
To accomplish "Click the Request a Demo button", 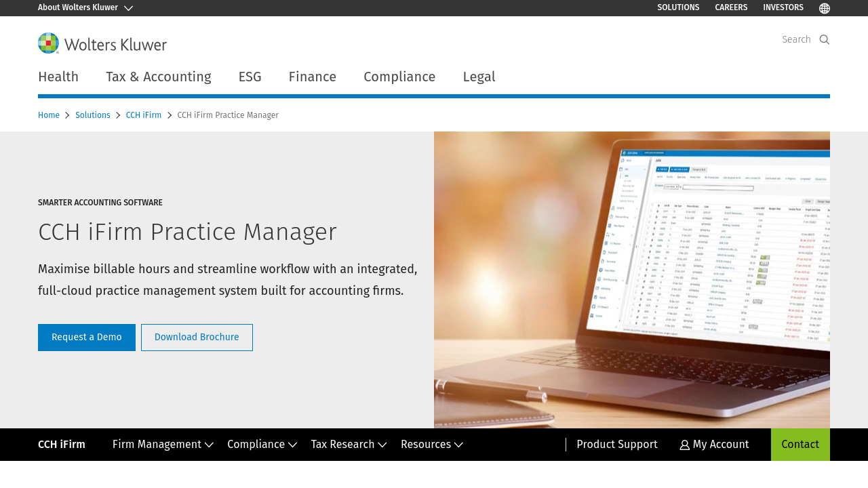I will click(x=87, y=338).
